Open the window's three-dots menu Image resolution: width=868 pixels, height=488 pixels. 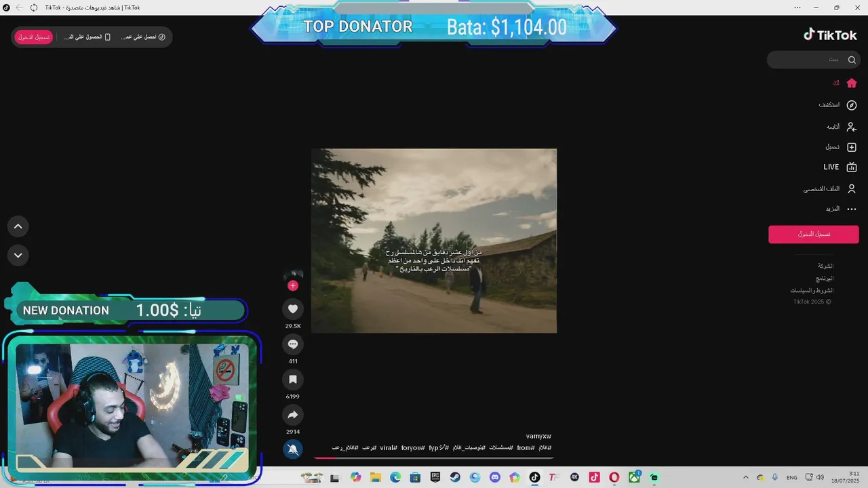pos(797,7)
